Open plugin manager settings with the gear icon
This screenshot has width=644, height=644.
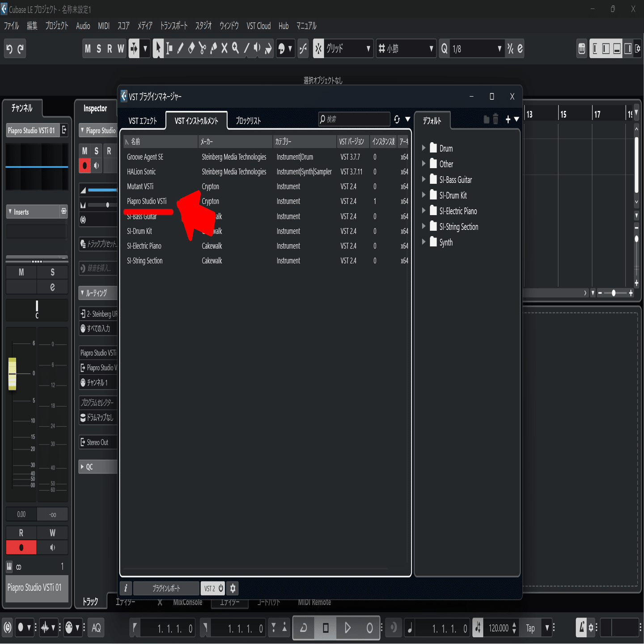233,588
